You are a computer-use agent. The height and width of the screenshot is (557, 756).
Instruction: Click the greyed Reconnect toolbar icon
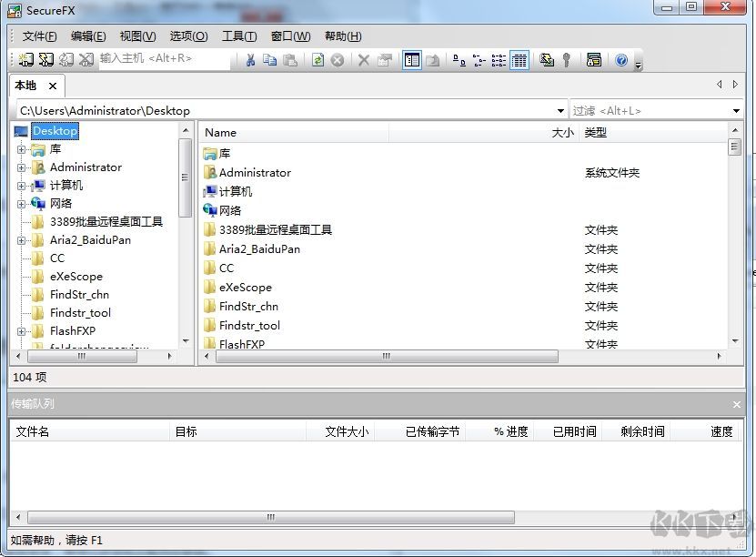tap(66, 60)
